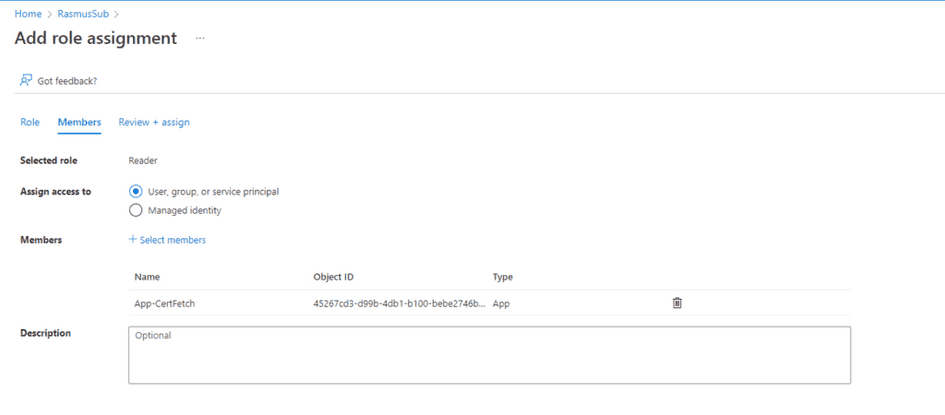
Task: Click the Object ID value starting 45267cd3
Action: tap(399, 303)
